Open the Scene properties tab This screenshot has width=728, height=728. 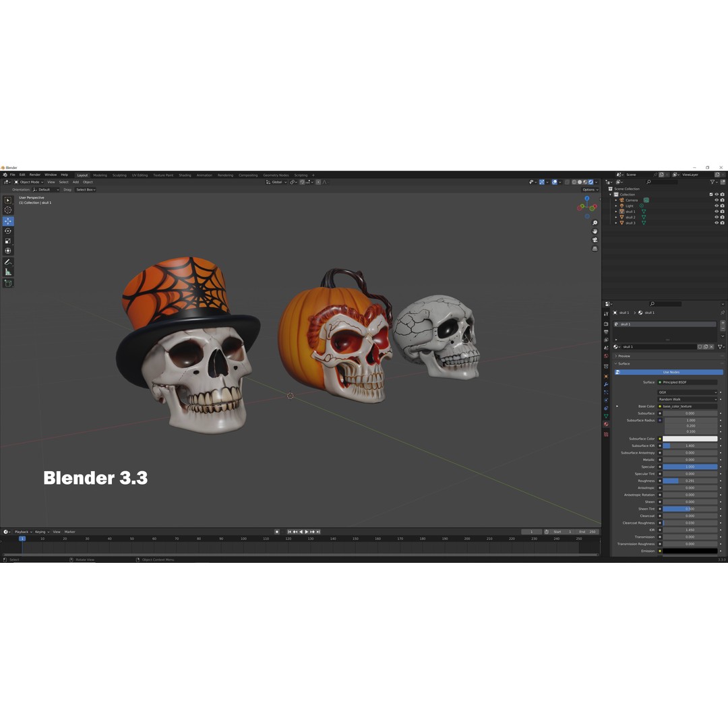[x=606, y=348]
